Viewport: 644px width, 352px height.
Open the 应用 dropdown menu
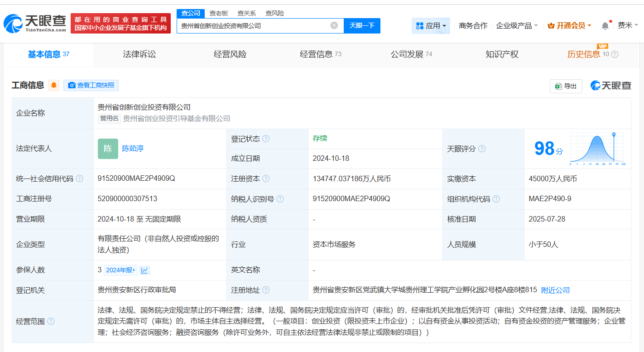(431, 26)
